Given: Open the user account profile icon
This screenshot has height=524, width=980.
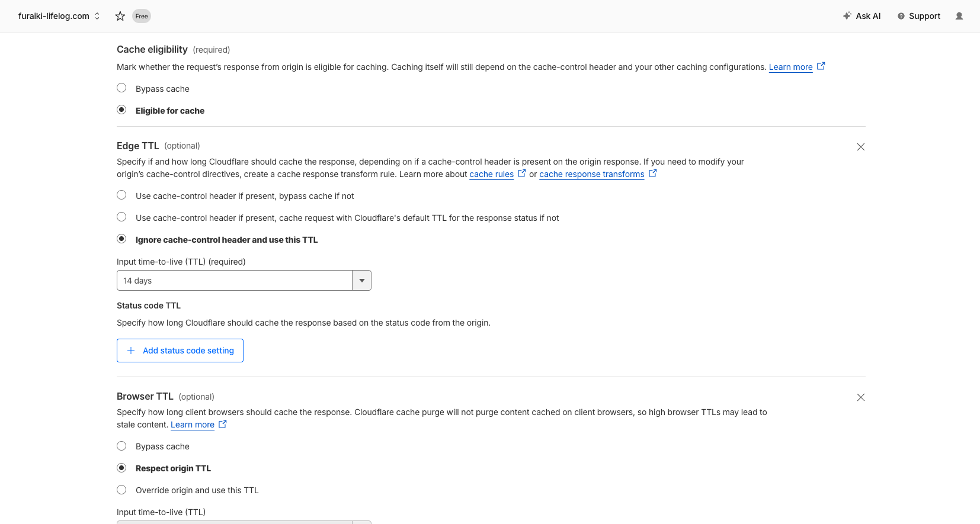Looking at the screenshot, I should pyautogui.click(x=959, y=16).
